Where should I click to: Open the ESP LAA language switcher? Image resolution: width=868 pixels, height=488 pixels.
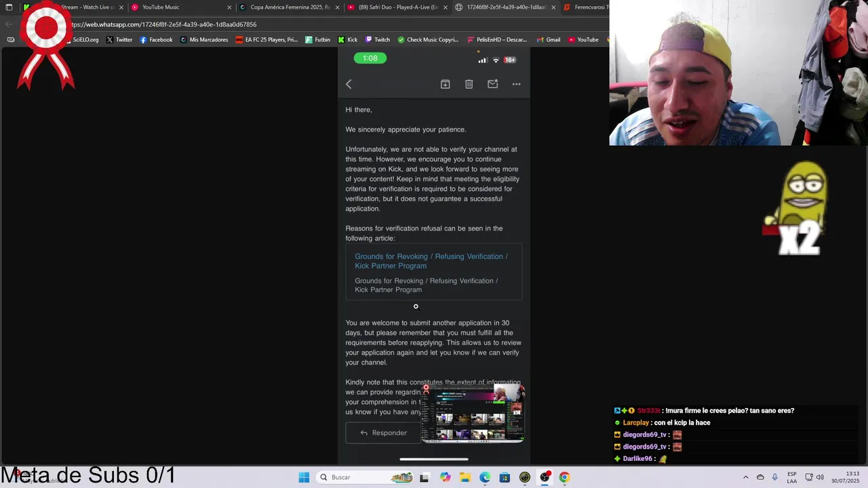pyautogui.click(x=792, y=477)
